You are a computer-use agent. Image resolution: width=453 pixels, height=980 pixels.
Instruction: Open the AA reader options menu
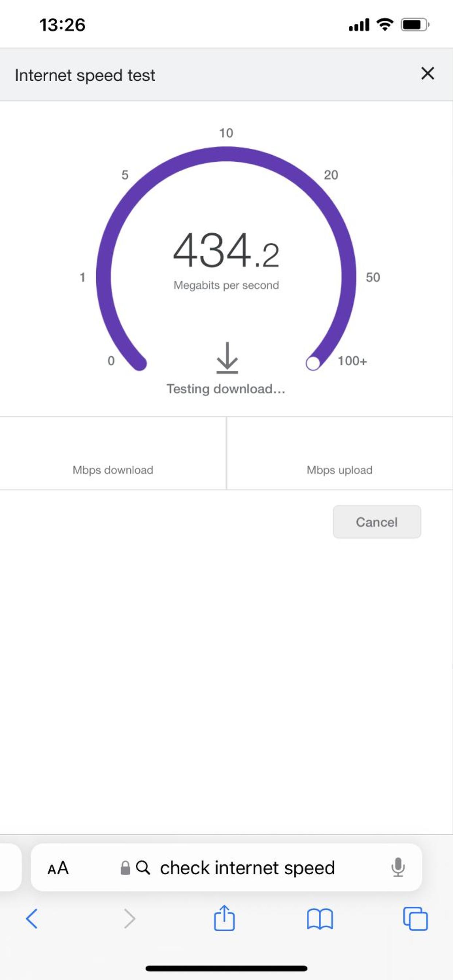(58, 868)
